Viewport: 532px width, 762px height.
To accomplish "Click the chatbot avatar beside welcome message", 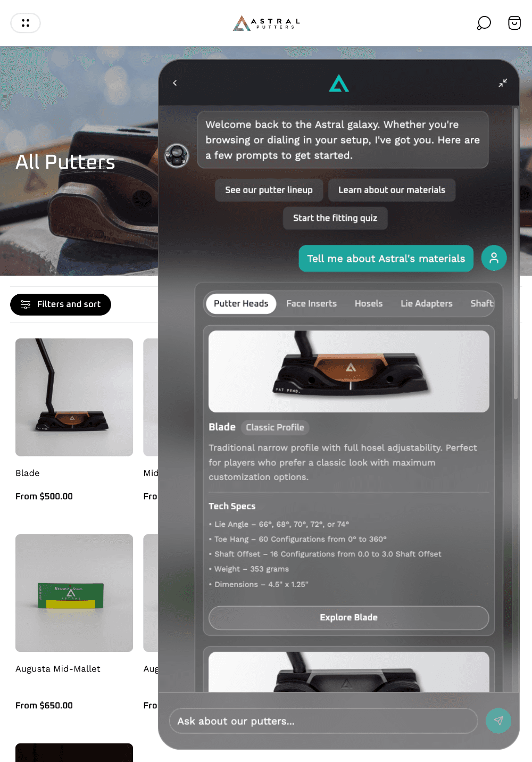I will [x=177, y=156].
